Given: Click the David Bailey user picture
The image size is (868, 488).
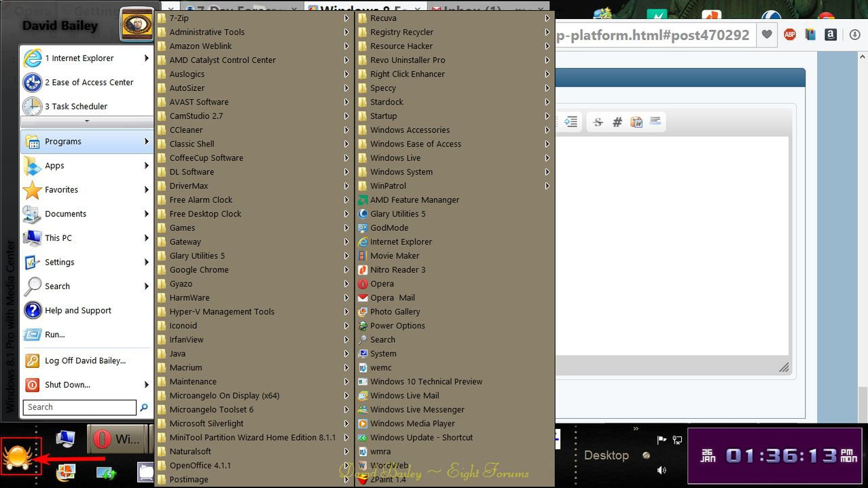Looking at the screenshot, I should click(138, 25).
